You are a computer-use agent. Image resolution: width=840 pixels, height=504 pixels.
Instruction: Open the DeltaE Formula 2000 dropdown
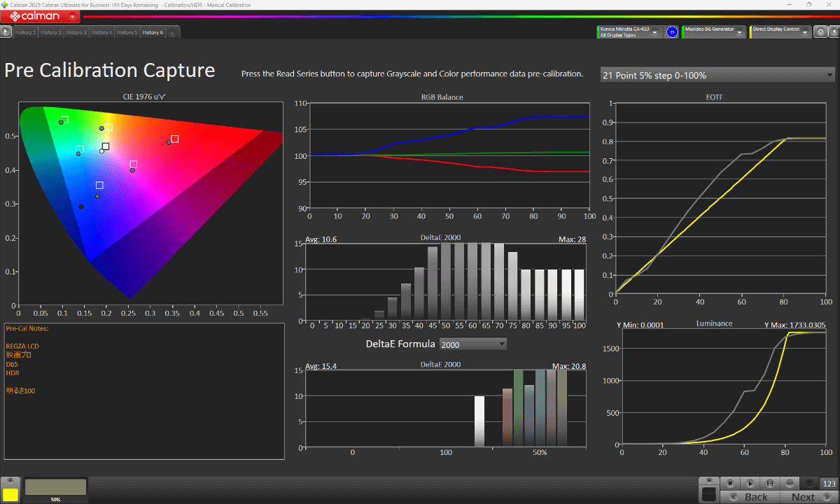(x=472, y=344)
